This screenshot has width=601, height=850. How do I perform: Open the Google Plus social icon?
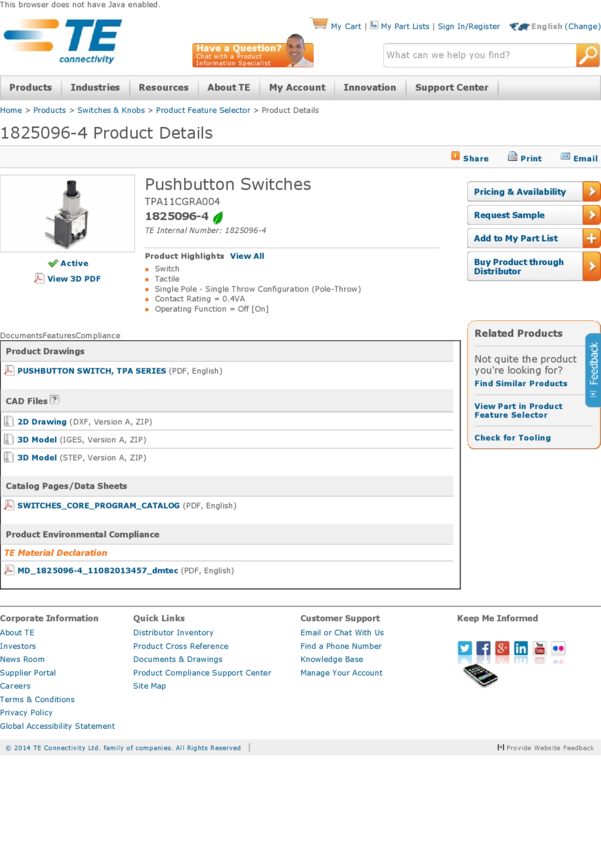click(x=502, y=648)
